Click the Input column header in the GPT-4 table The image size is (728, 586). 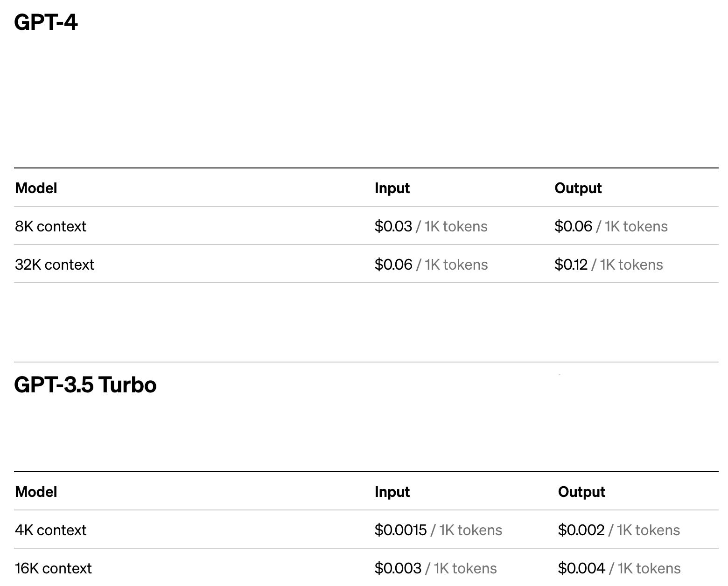392,188
